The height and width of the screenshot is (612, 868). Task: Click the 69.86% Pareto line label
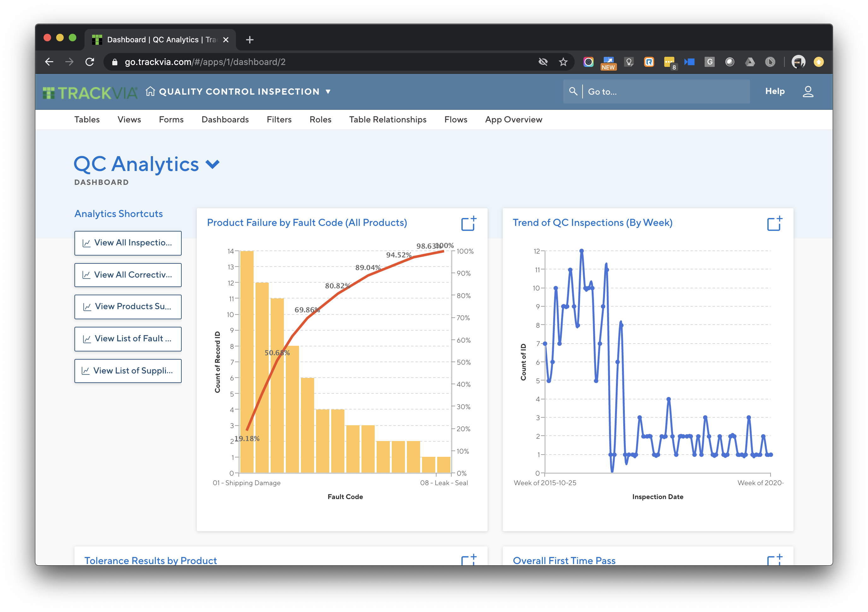(307, 309)
